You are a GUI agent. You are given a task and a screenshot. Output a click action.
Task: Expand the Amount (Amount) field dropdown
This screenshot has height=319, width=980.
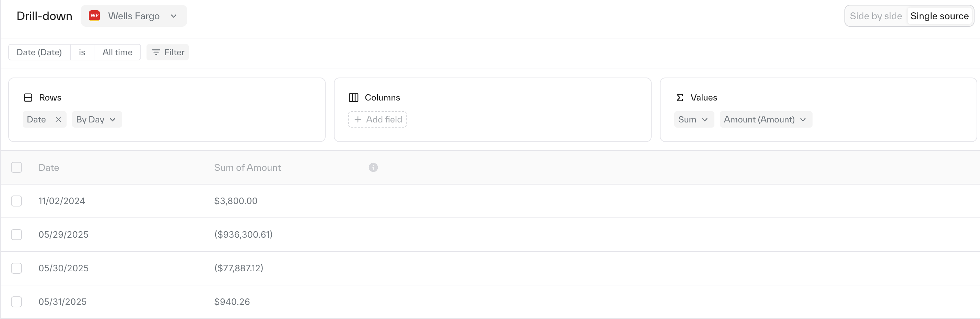[x=766, y=119]
